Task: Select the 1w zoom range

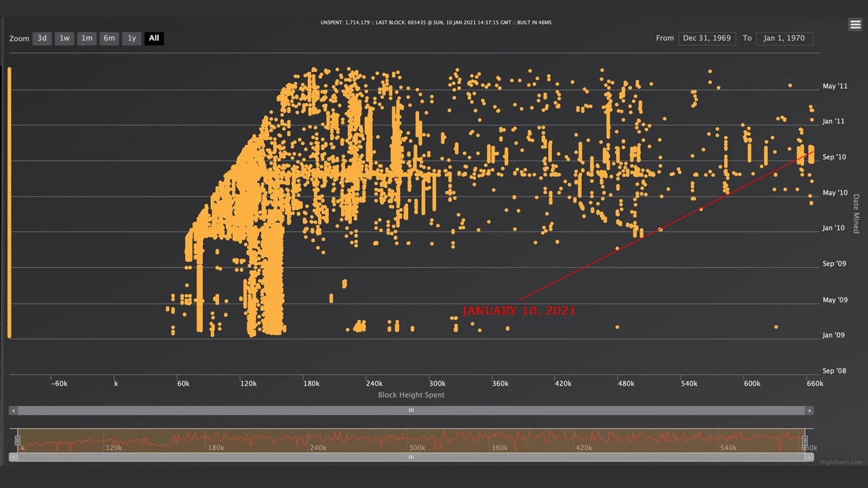Action: click(x=64, y=39)
